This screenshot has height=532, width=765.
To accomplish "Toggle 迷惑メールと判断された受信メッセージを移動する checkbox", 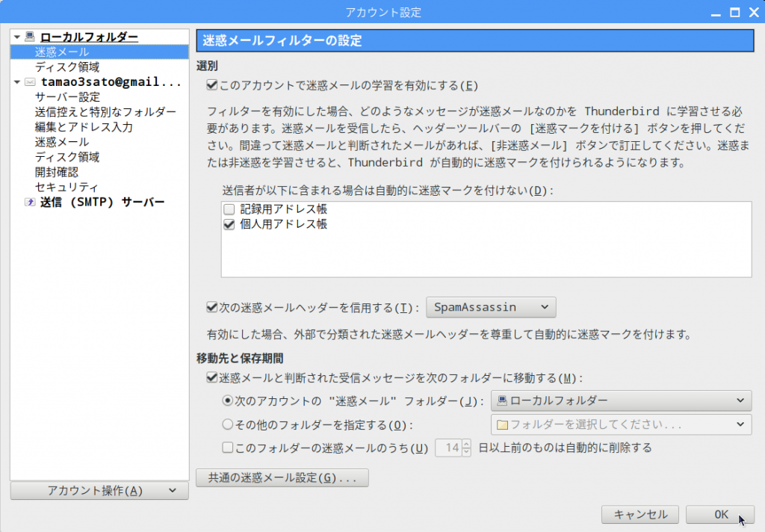I will click(x=211, y=377).
